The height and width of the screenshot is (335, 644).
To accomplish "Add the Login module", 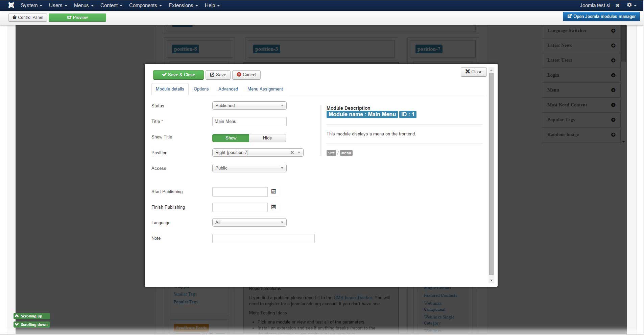I will coord(613,75).
